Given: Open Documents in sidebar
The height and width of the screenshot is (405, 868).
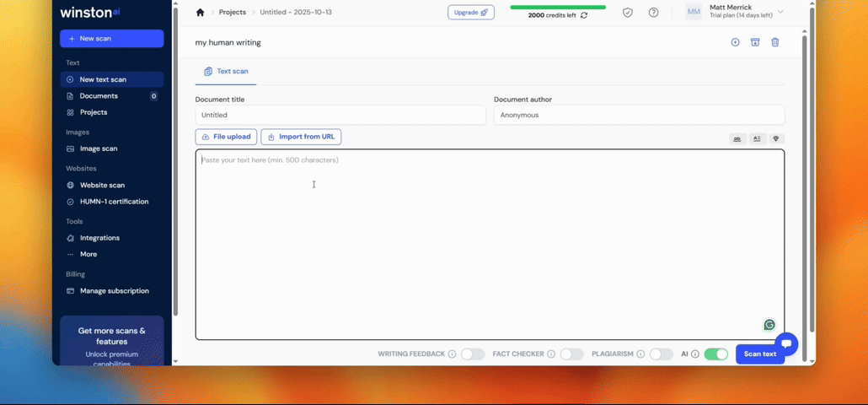Looking at the screenshot, I should 112,96.
